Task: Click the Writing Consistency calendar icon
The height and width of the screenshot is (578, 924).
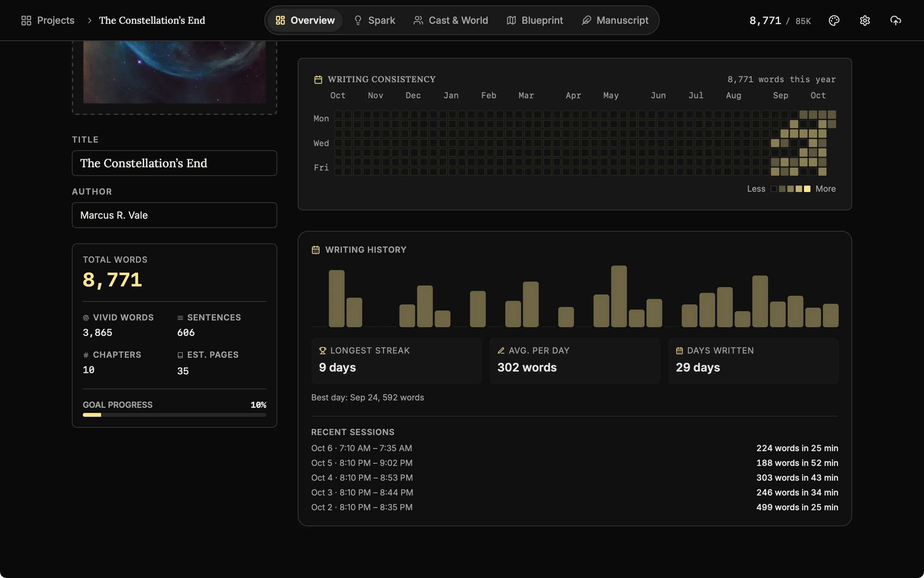Action: coord(318,80)
